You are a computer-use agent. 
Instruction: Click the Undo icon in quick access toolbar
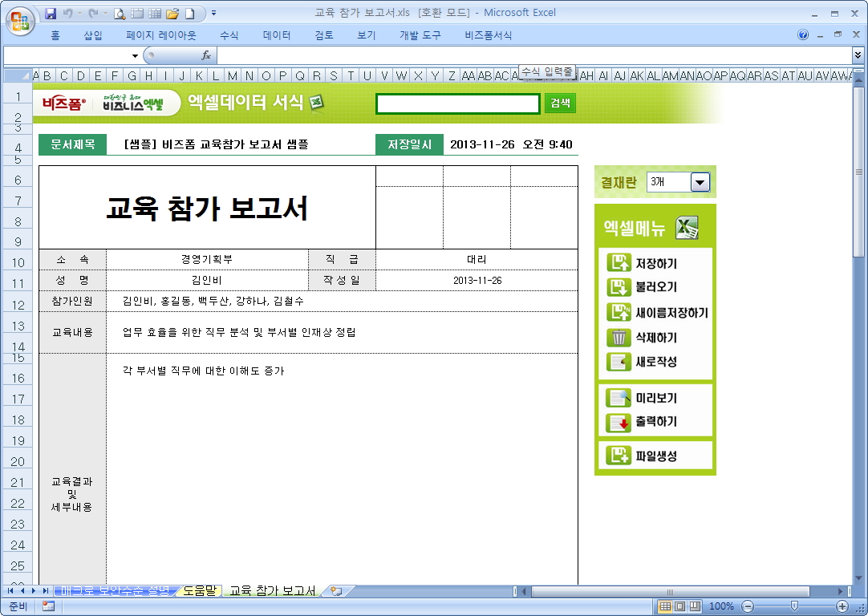[67, 14]
